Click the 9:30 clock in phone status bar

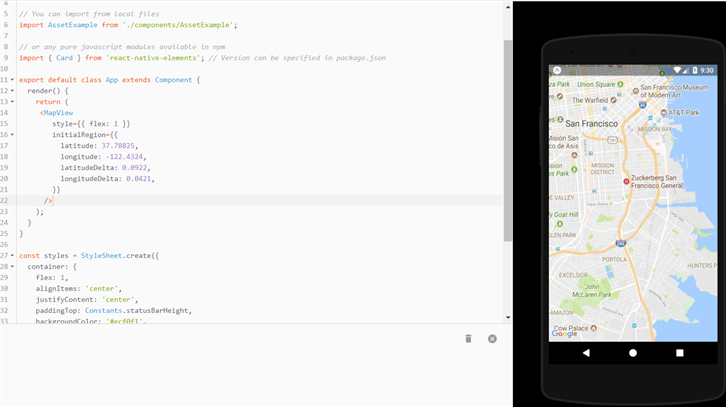pyautogui.click(x=707, y=70)
